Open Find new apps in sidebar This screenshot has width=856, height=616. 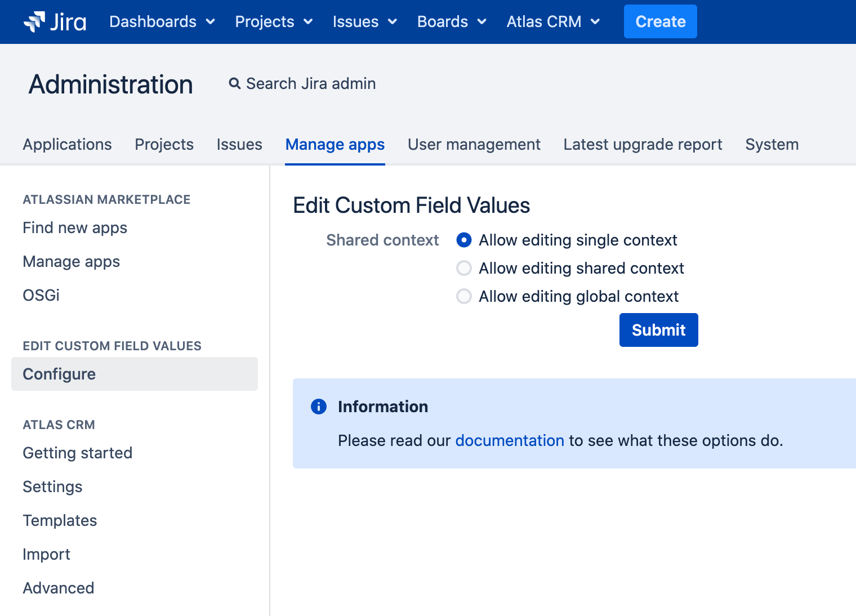tap(75, 228)
